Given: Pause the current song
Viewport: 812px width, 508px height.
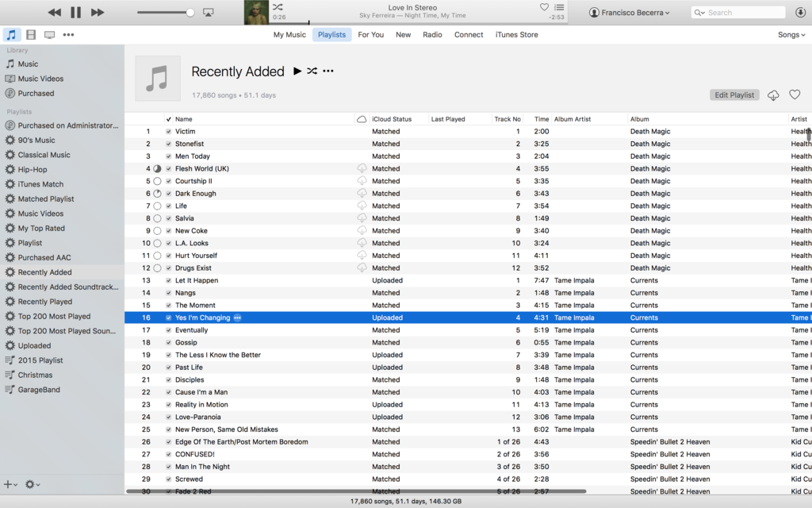Looking at the screenshot, I should tap(75, 13).
